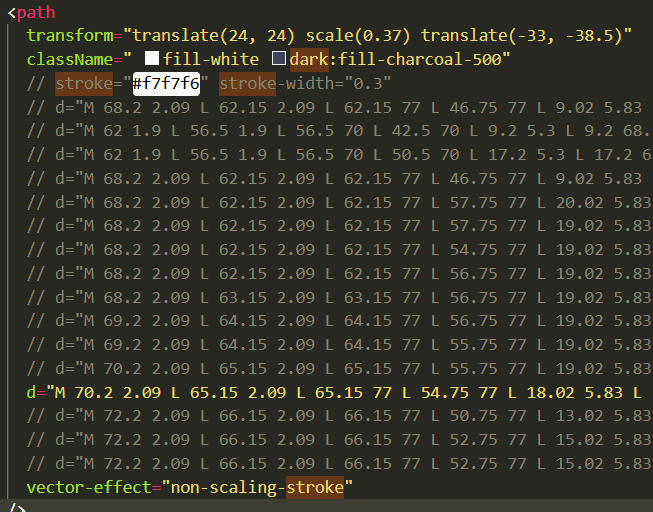Place cursor on the transform attribute name
653x512 pixels.
[x=67, y=36]
